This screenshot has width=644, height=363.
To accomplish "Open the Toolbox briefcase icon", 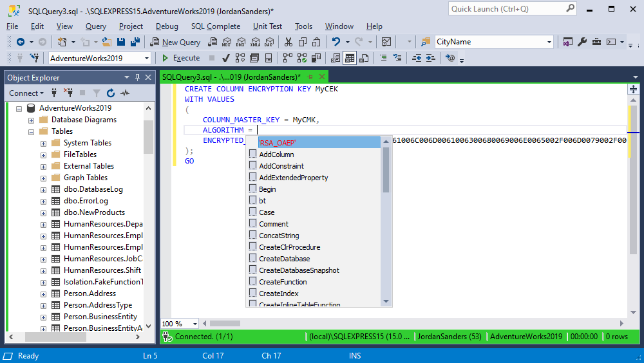I will [x=596, y=42].
